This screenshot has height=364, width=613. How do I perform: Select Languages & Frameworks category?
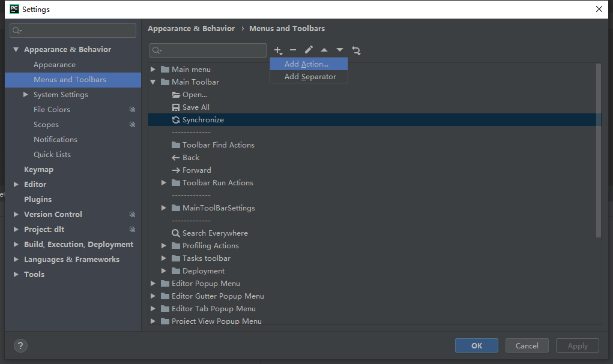pyautogui.click(x=71, y=260)
